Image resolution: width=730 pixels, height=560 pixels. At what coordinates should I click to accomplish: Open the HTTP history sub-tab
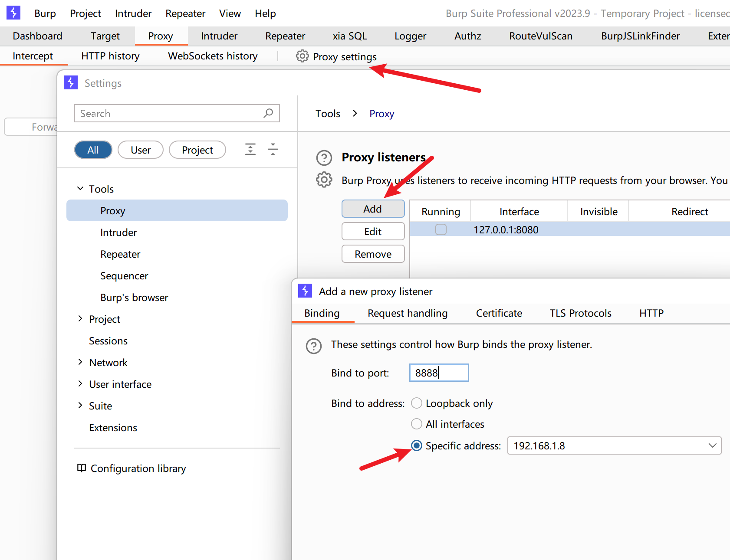click(110, 56)
